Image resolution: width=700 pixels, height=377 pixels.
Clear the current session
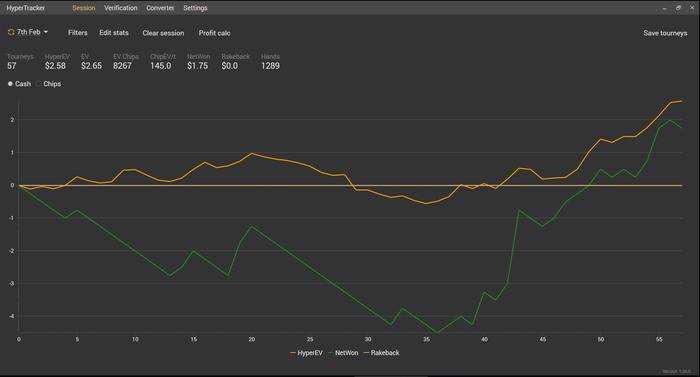pyautogui.click(x=163, y=33)
